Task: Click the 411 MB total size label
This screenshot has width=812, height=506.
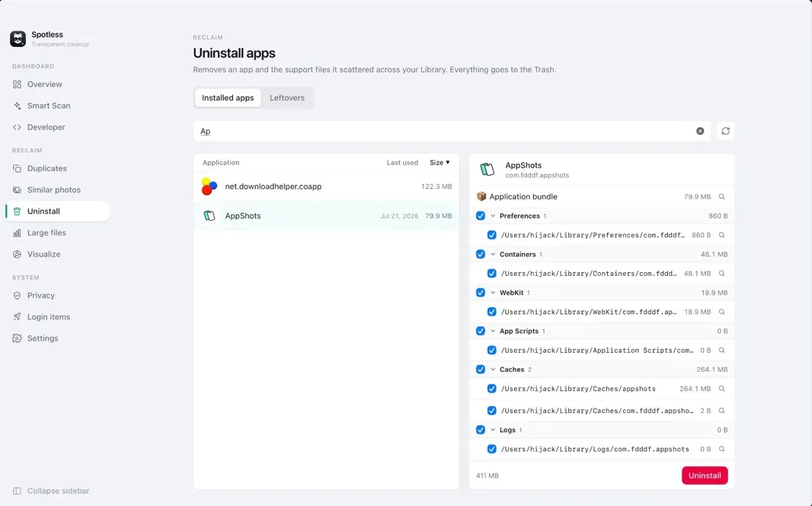Action: pyautogui.click(x=488, y=476)
